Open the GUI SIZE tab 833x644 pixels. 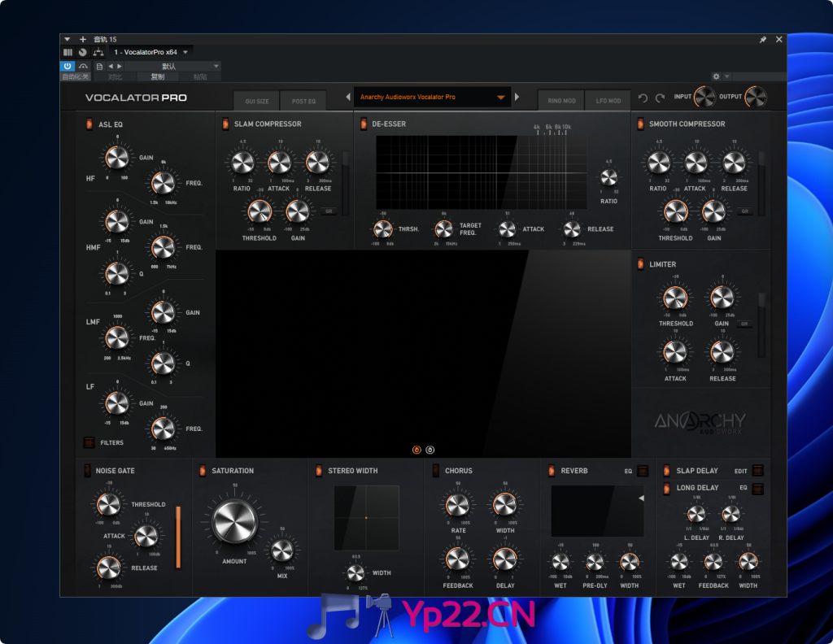coord(256,101)
